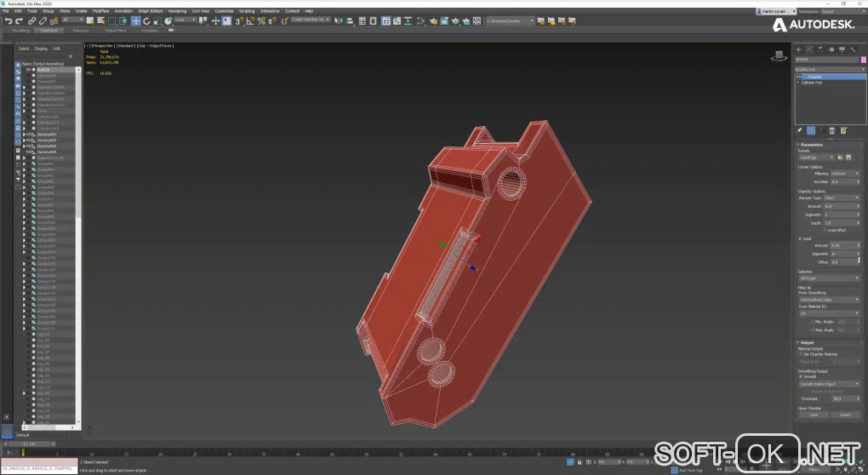Click the Select and Place icon

coord(168,21)
